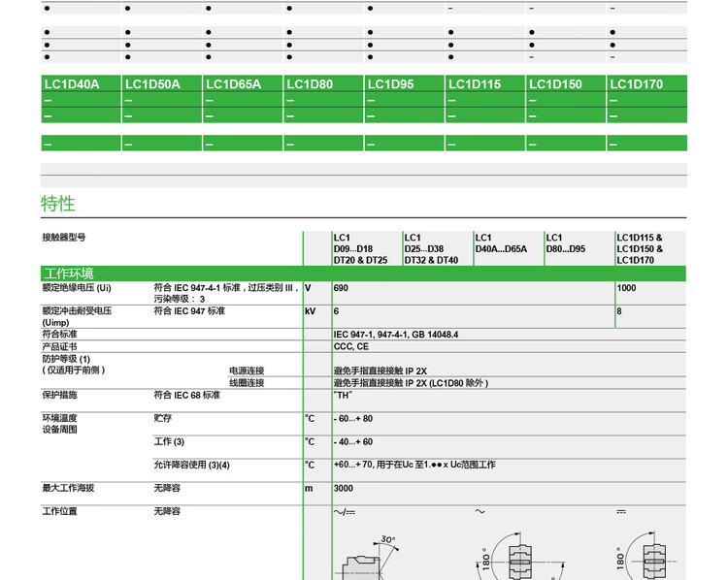728x580 pixels.
Task: Click the 最大工作海拔 row label
Action: 68,488
